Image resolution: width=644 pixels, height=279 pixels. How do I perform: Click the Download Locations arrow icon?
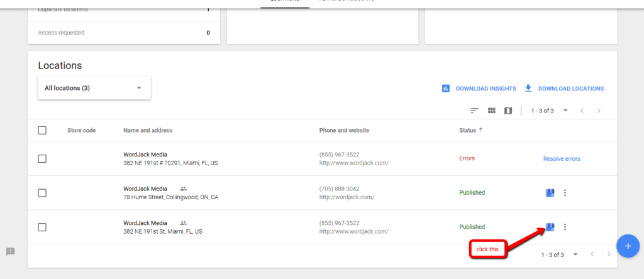[528, 88]
